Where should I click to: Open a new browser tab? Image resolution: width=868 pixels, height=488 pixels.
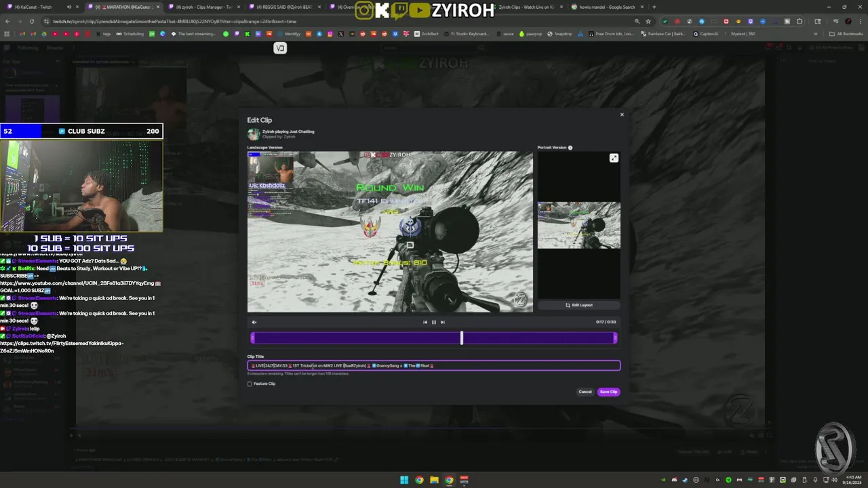(x=654, y=7)
